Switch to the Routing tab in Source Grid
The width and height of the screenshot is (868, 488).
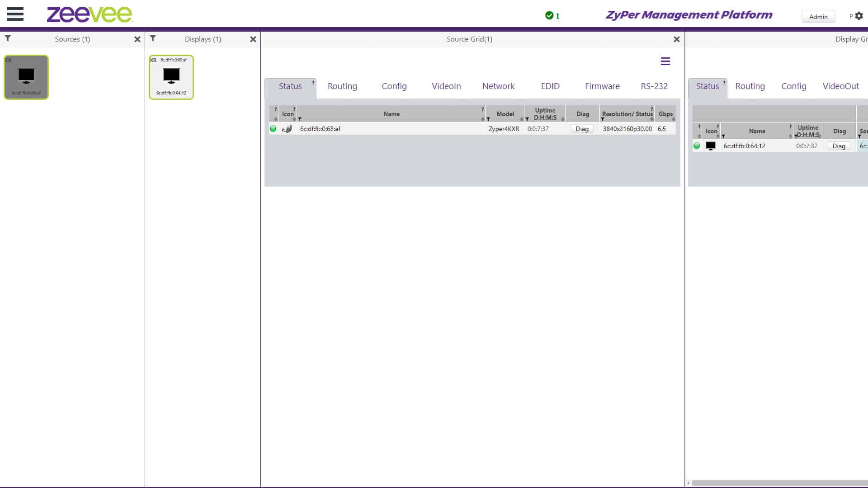pyautogui.click(x=342, y=86)
